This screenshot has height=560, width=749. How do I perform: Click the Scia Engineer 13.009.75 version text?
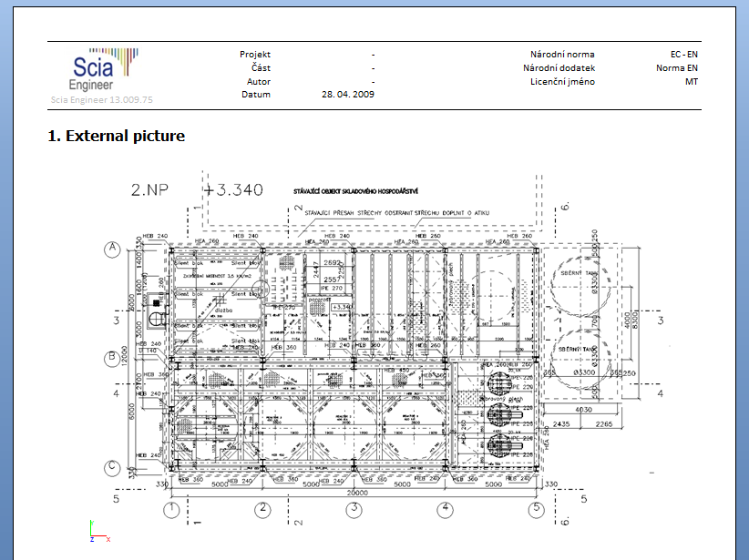point(102,99)
